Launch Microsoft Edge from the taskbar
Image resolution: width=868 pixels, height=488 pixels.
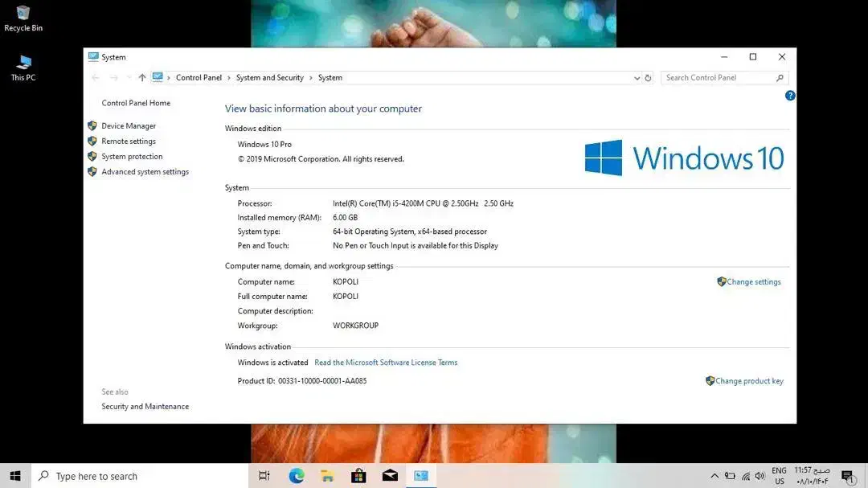pos(296,475)
